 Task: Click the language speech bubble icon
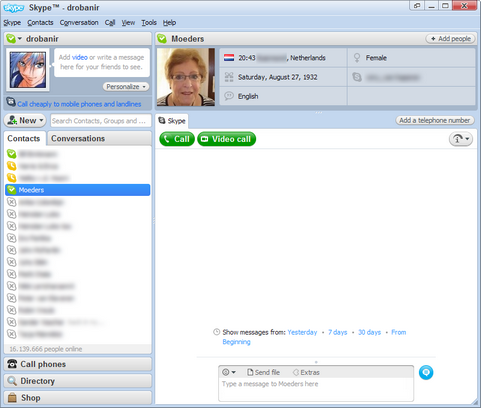tap(229, 96)
